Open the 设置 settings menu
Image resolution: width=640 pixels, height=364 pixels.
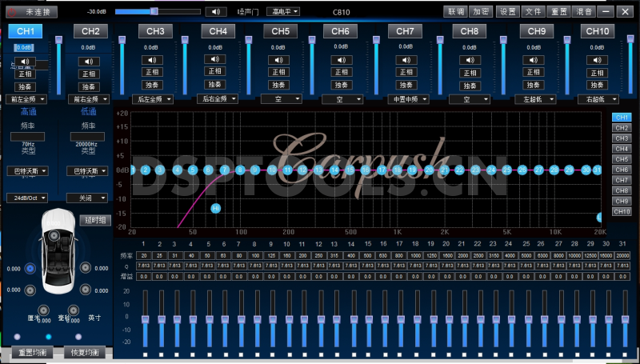tap(508, 12)
